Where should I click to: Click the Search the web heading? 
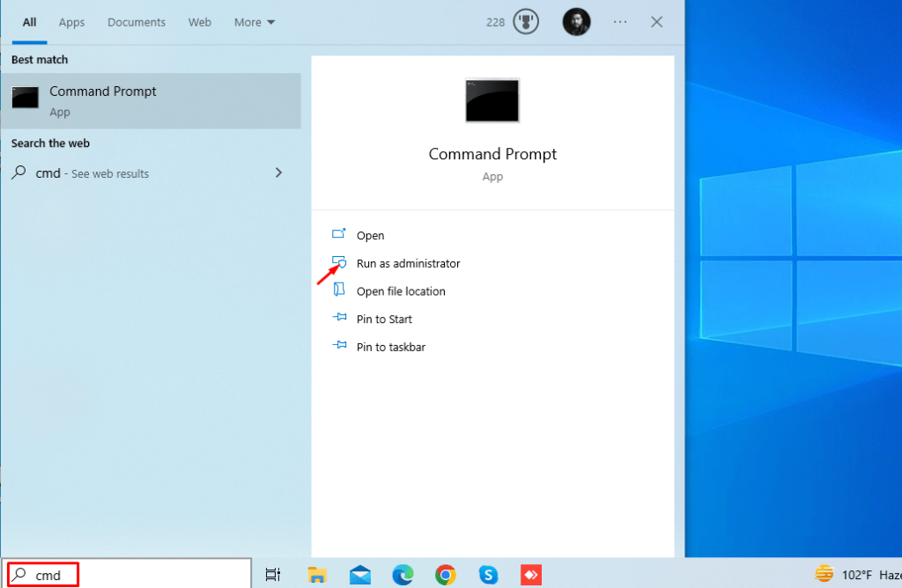[50, 143]
